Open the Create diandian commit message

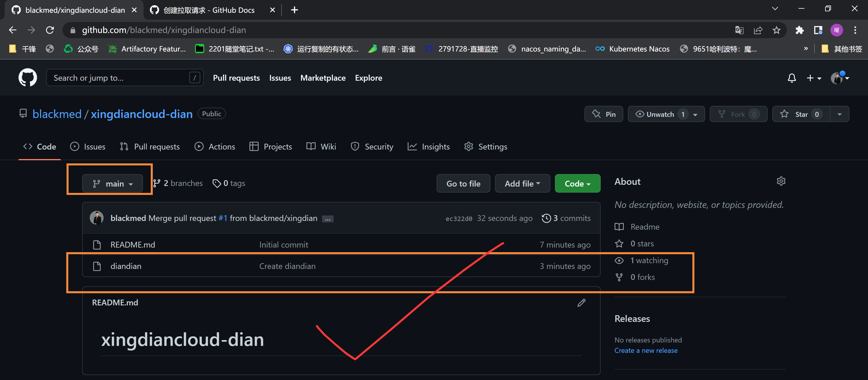287,266
